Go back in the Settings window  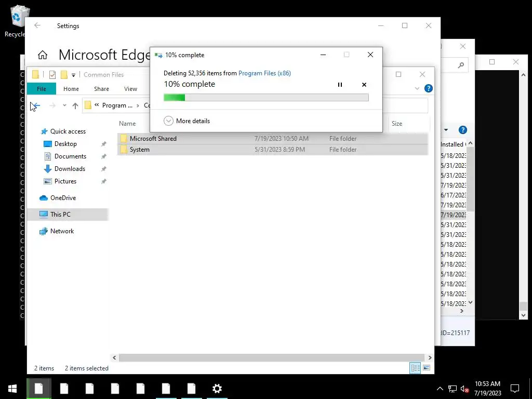point(37,25)
